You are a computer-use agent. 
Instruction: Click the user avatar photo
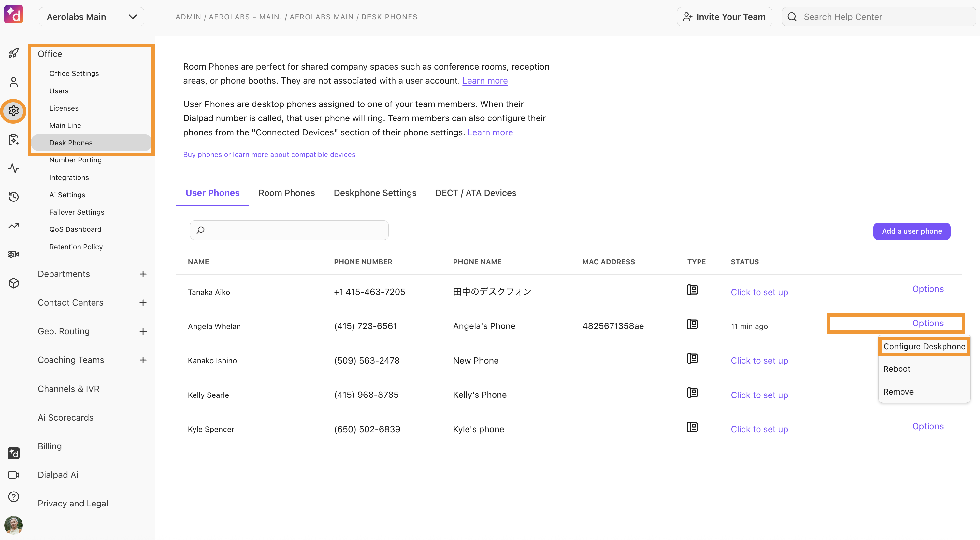tap(14, 525)
